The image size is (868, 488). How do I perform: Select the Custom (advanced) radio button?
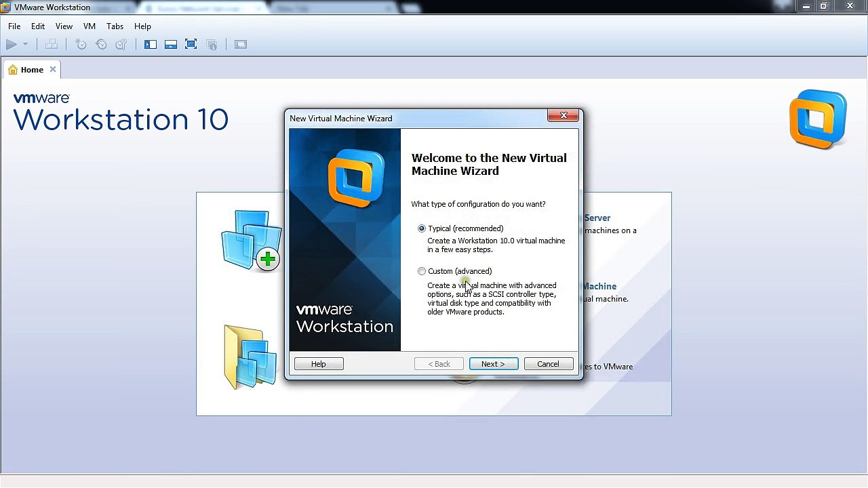422,272
